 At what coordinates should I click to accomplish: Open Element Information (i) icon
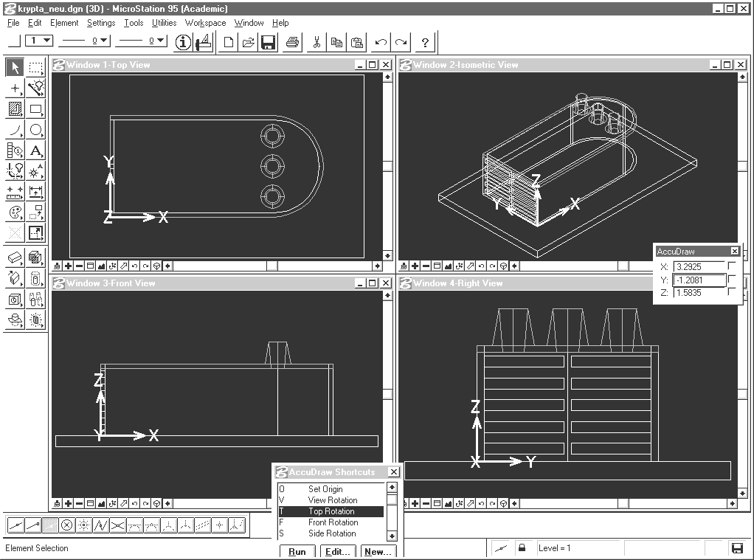[x=183, y=42]
